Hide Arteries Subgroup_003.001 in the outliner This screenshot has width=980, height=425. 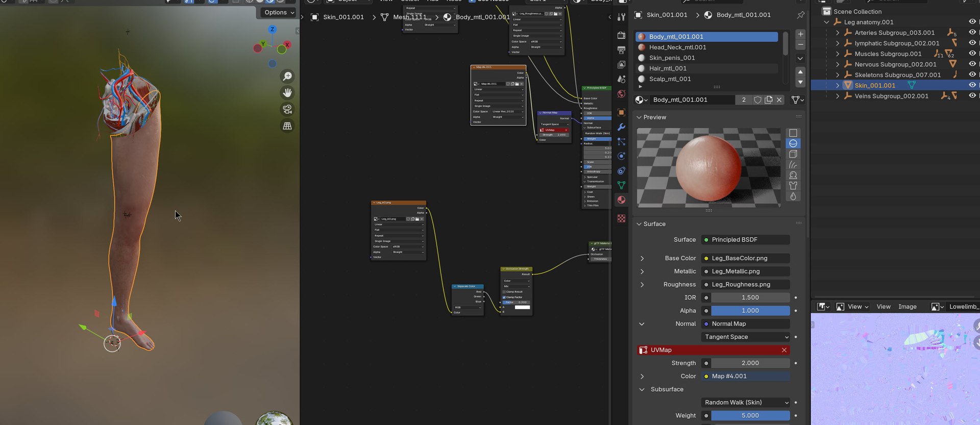point(972,33)
